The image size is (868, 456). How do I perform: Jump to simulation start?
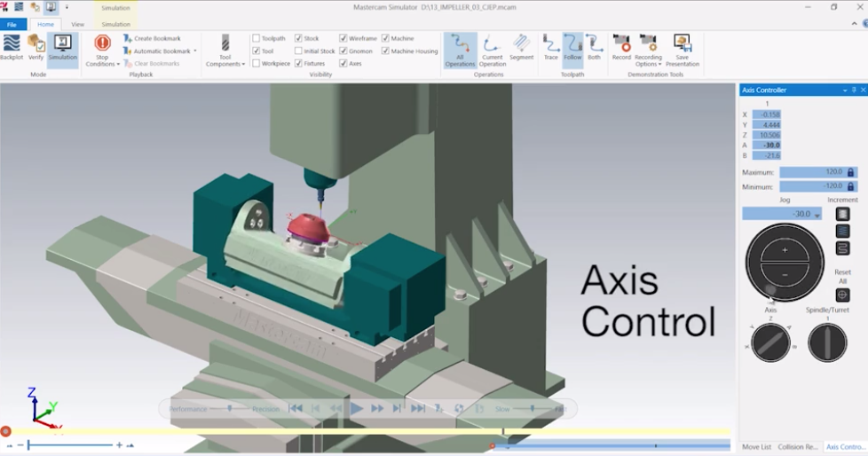[x=296, y=408]
